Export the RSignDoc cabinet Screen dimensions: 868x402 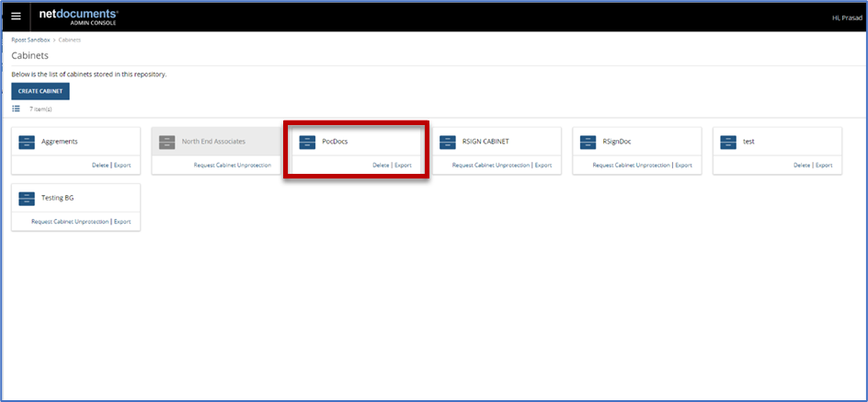[x=683, y=166]
